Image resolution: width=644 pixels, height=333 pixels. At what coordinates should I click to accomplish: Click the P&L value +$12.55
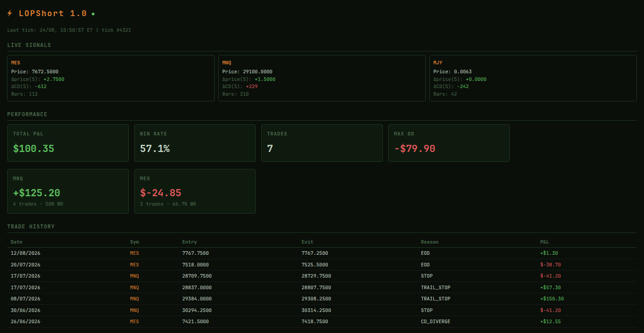(x=551, y=321)
